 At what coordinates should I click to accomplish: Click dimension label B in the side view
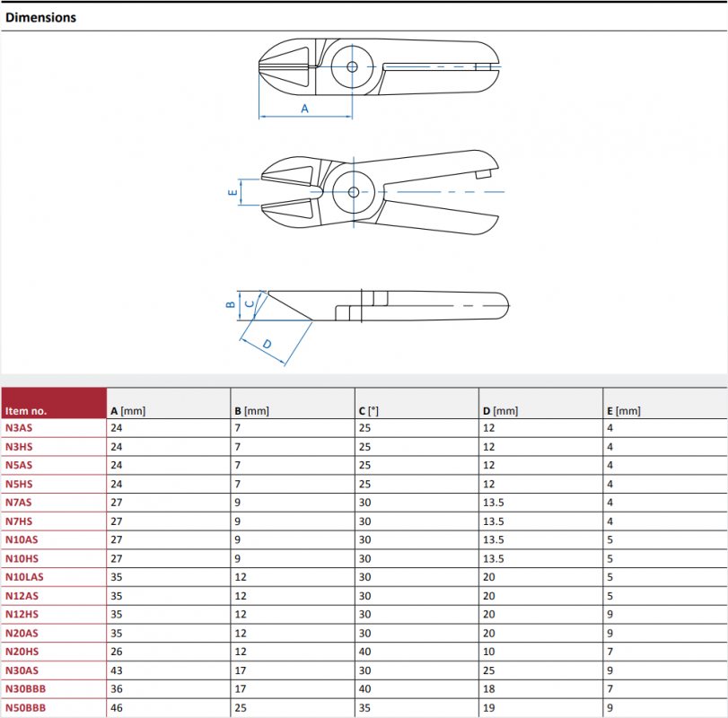click(231, 305)
